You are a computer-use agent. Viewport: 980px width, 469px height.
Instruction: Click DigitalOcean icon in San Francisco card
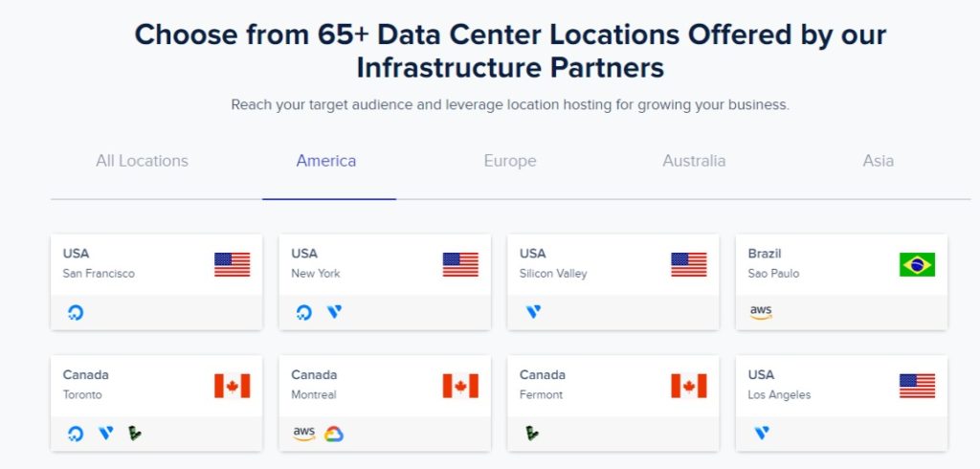click(x=76, y=312)
